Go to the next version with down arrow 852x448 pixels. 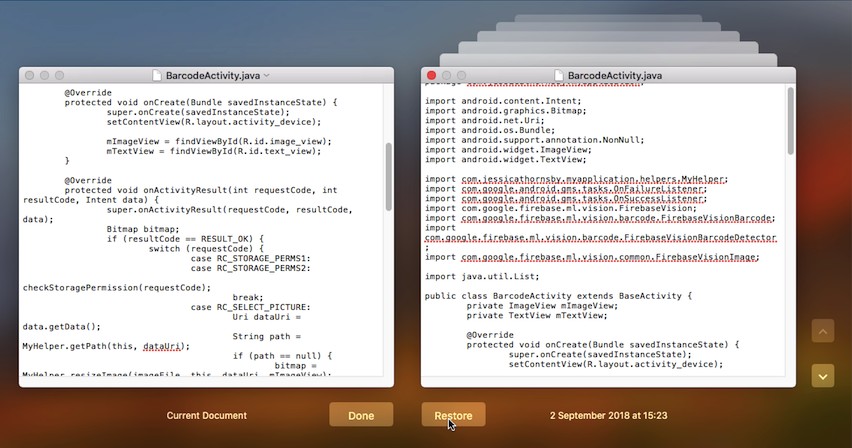coord(822,376)
